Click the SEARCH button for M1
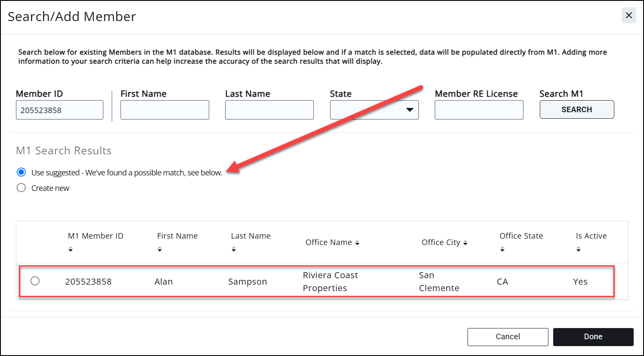Image resolution: width=644 pixels, height=356 pixels. point(576,110)
